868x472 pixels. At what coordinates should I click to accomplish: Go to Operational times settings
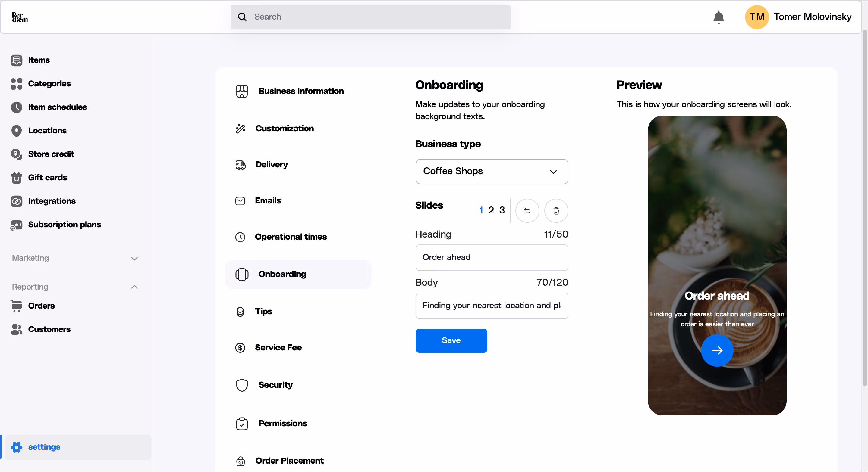pyautogui.click(x=291, y=237)
